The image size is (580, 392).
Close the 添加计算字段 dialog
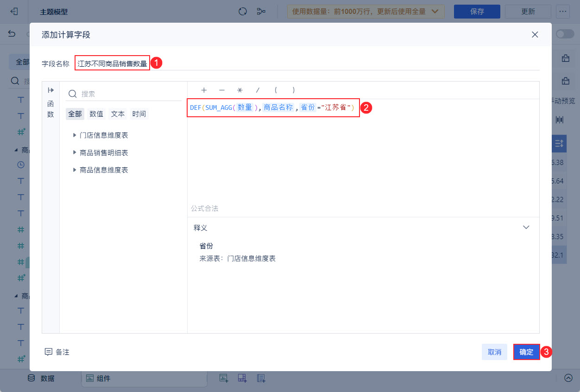click(x=535, y=35)
